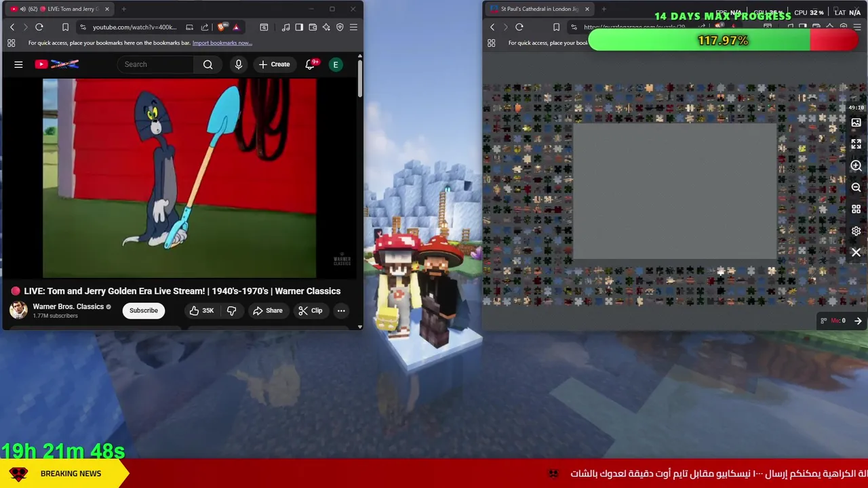Open YouTube notifications bell
This screenshot has width=868, height=488.
click(310, 64)
